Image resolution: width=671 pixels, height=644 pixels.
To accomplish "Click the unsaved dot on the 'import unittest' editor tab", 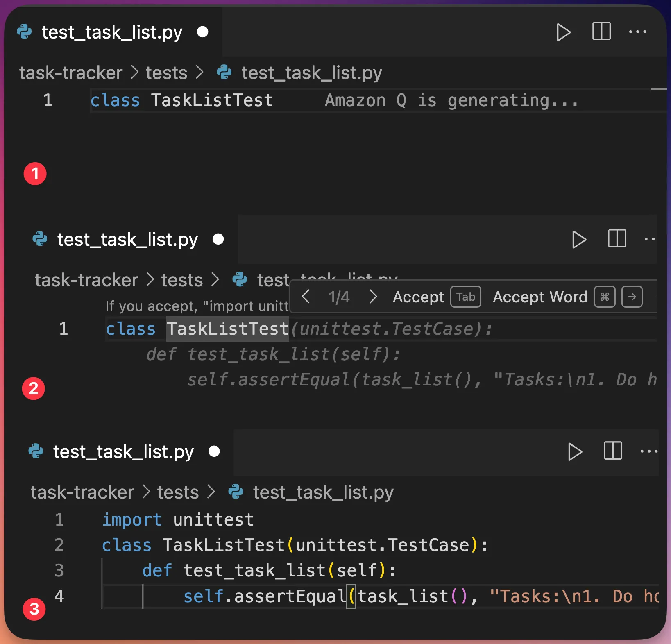I will point(214,451).
